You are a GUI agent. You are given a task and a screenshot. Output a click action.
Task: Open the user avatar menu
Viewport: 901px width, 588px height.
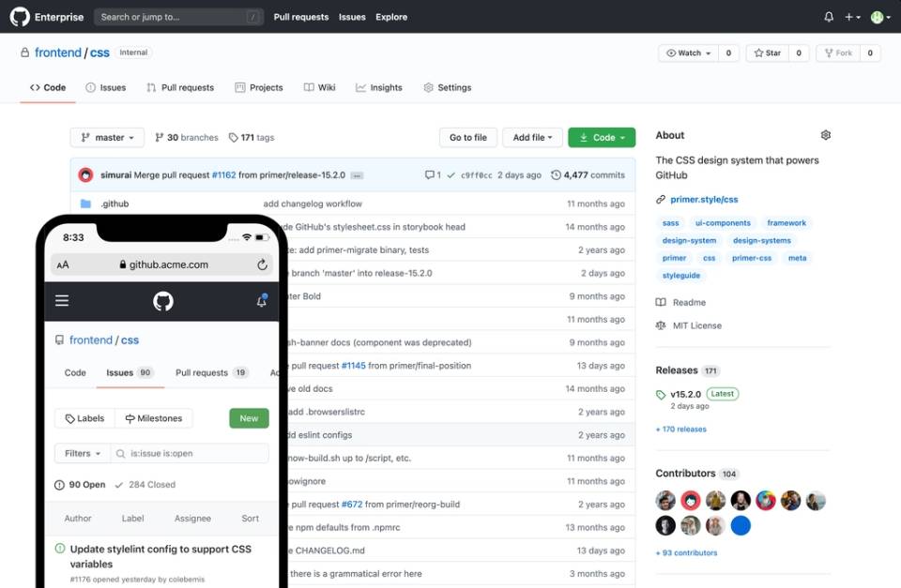tap(880, 17)
